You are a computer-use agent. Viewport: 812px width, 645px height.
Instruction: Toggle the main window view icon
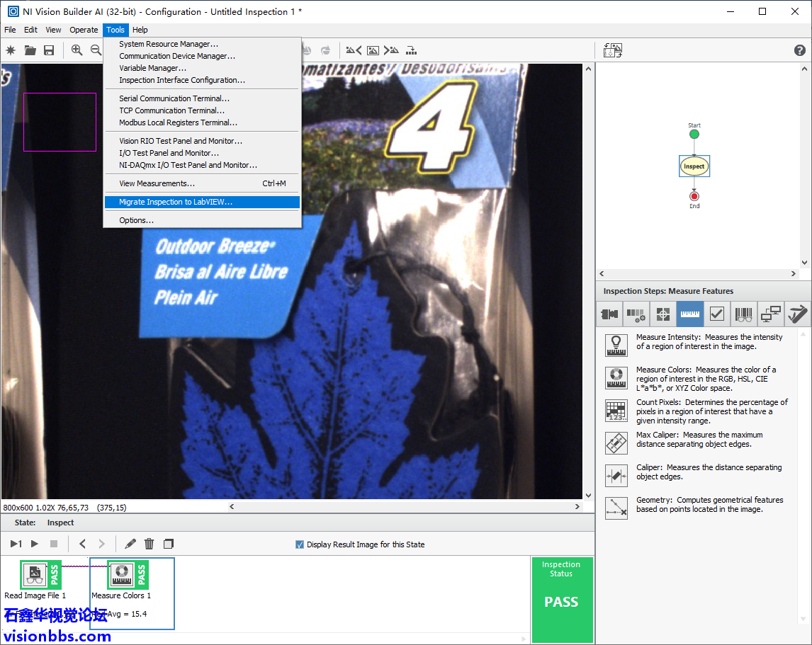pyautogui.click(x=613, y=50)
